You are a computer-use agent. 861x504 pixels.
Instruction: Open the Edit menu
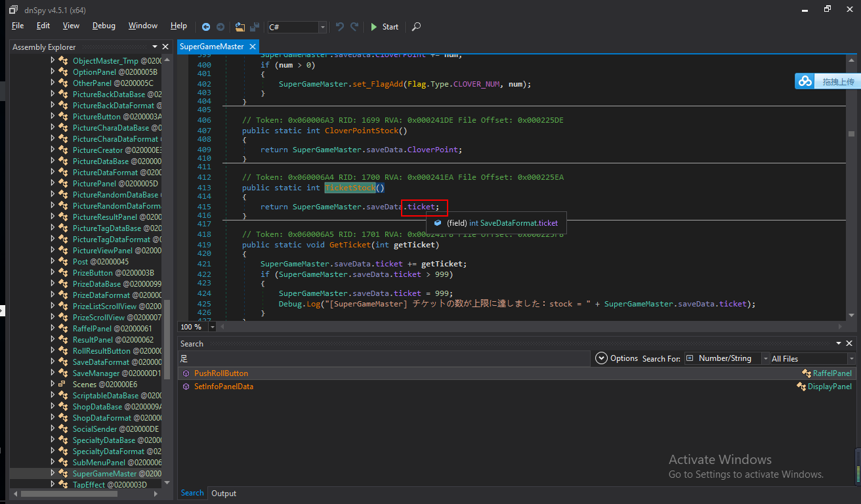pos(43,26)
